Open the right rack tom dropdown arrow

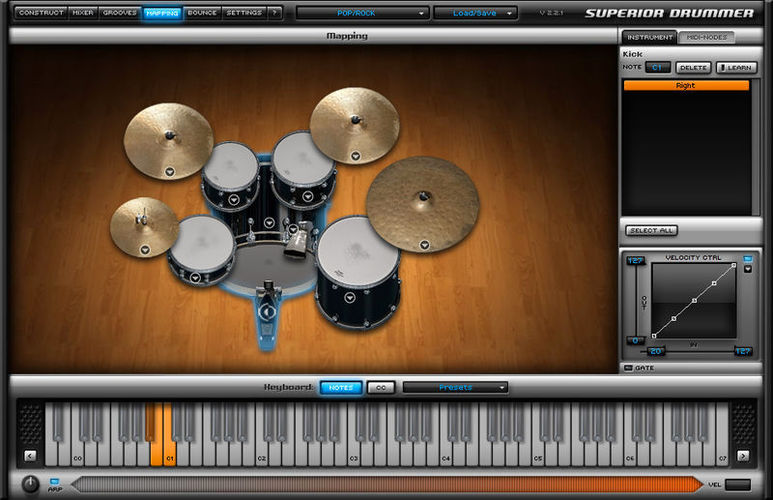coord(308,196)
